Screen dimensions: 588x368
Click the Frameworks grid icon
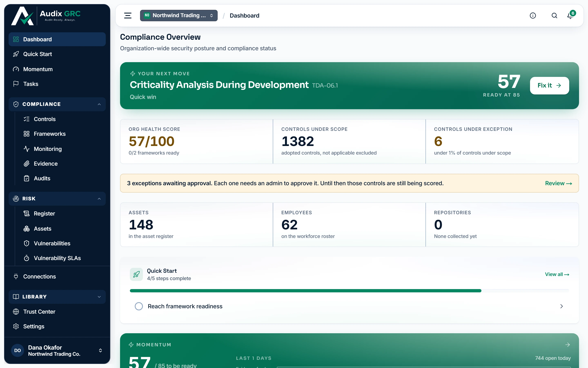(27, 134)
